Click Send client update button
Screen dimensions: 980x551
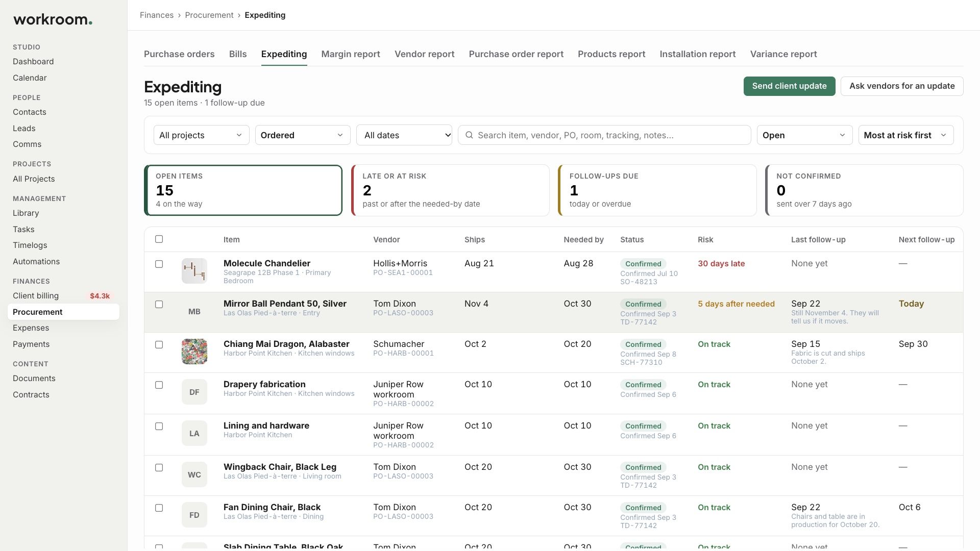tap(789, 86)
